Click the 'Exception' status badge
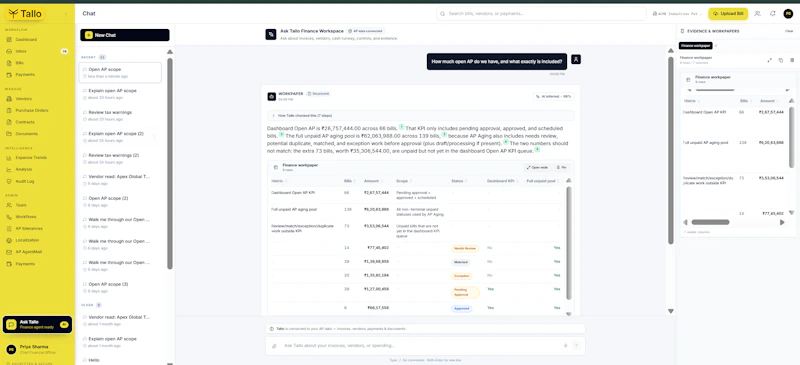The image size is (800, 365). point(461,276)
